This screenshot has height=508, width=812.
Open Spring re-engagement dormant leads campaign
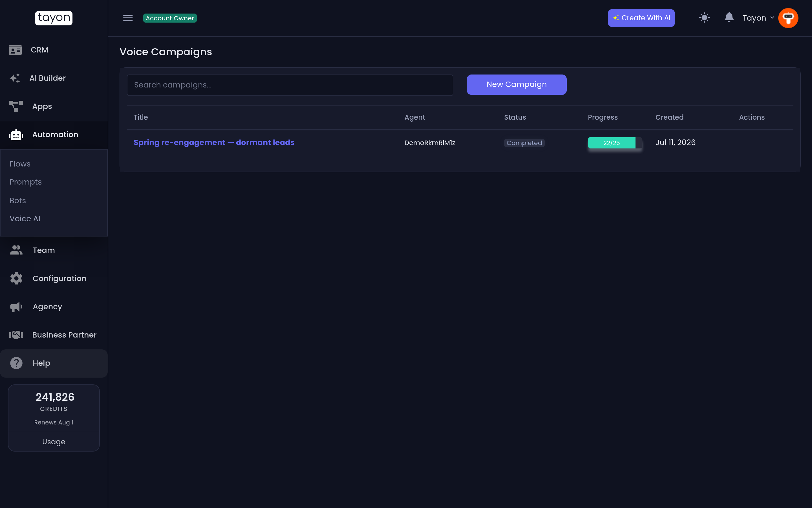coord(214,143)
